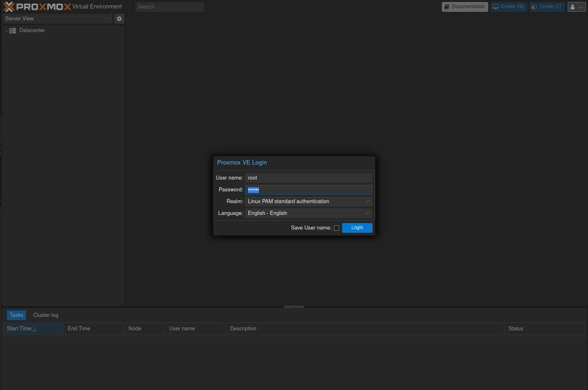Image resolution: width=588 pixels, height=390 pixels.
Task: Open the Language dropdown
Action: click(367, 213)
